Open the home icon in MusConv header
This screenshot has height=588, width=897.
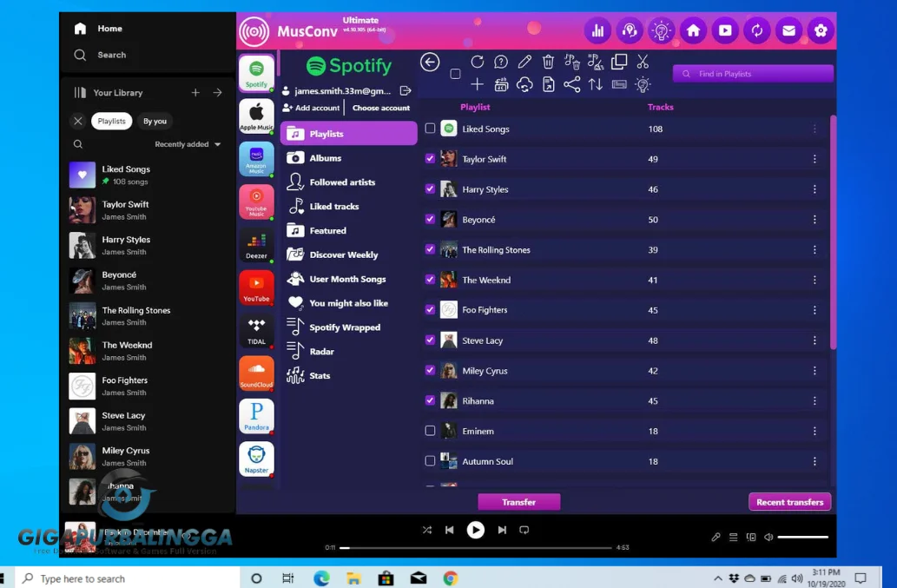point(693,30)
